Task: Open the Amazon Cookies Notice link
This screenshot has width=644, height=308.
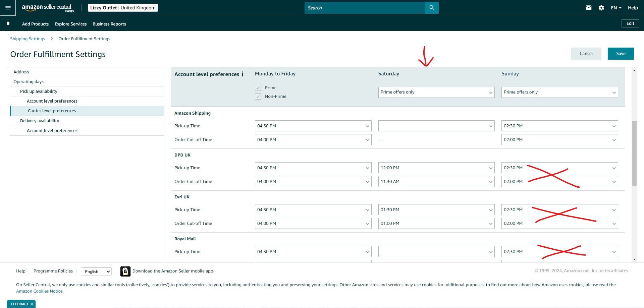Action: pos(39,291)
